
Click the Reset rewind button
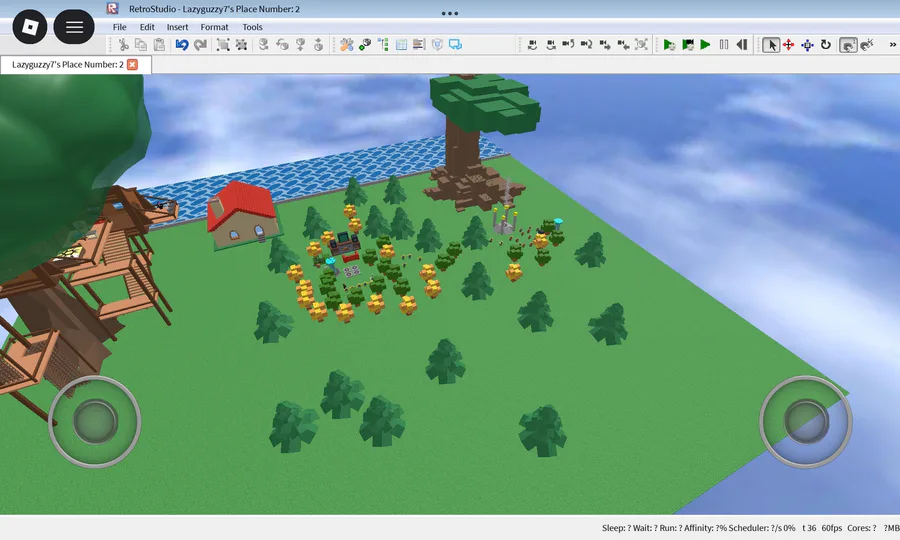tap(742, 45)
